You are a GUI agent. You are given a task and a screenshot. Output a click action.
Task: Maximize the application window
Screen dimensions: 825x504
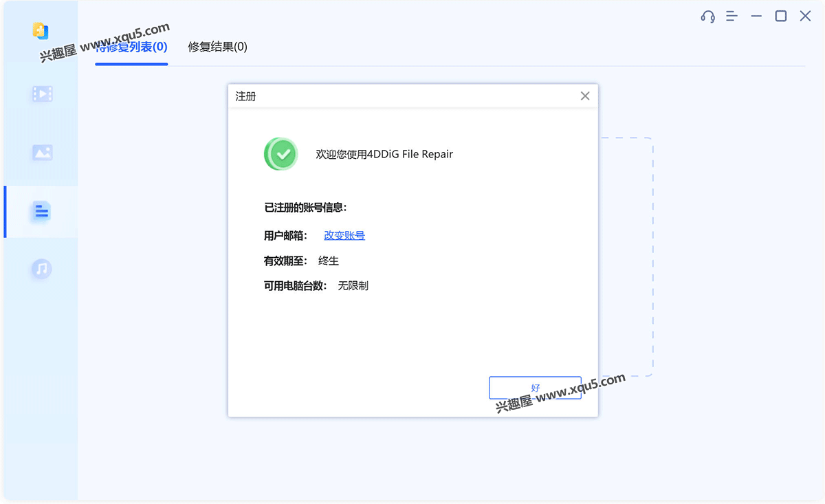point(781,16)
